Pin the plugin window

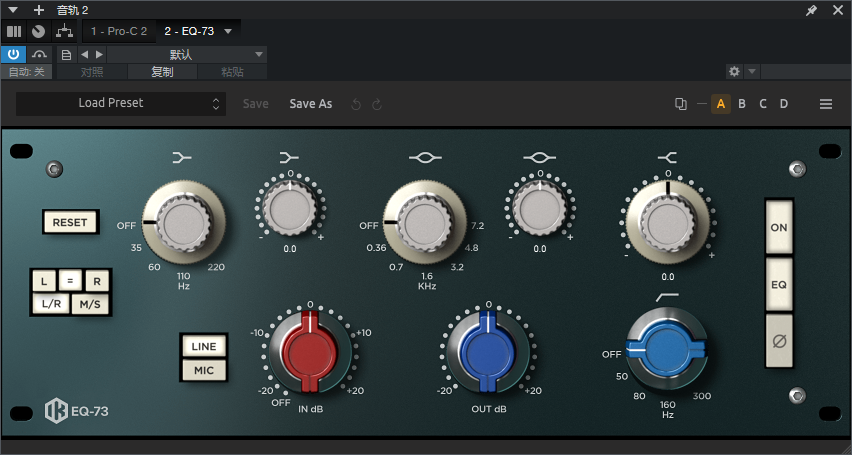(811, 10)
